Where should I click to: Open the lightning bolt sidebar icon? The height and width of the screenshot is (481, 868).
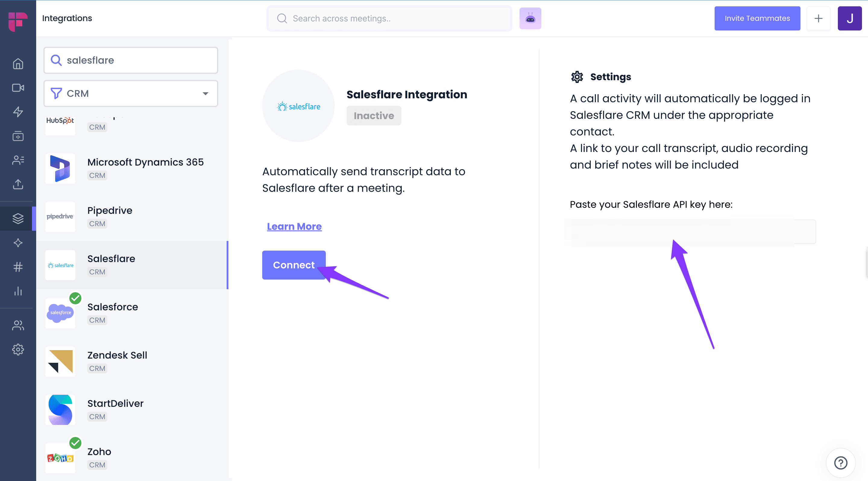click(18, 112)
